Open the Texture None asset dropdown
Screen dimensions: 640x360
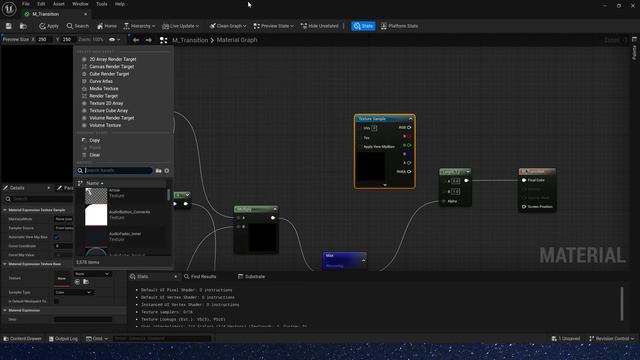pos(92,274)
